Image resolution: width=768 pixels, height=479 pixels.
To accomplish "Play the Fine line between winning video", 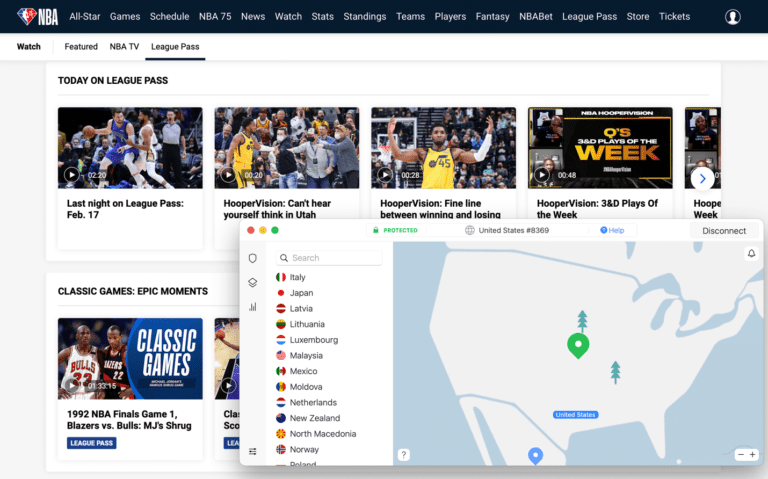I will (385, 175).
